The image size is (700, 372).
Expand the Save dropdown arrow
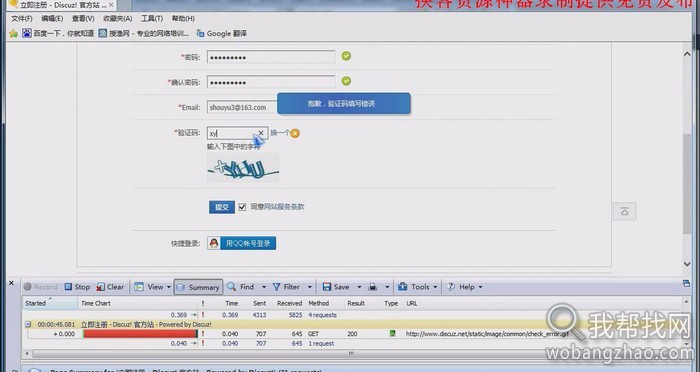pos(358,287)
